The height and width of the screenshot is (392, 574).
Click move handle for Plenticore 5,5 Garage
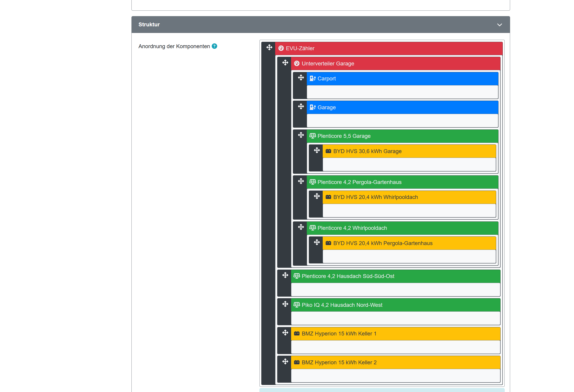coord(301,135)
